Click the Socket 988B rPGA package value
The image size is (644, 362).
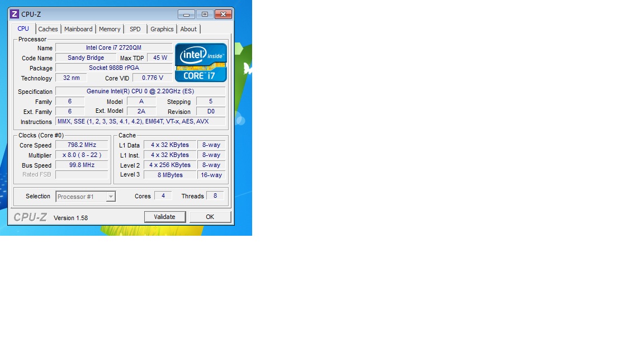(114, 68)
